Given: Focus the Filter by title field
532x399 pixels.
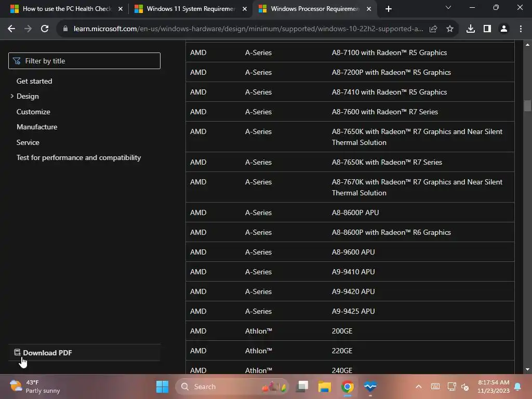Looking at the screenshot, I should [x=84, y=61].
